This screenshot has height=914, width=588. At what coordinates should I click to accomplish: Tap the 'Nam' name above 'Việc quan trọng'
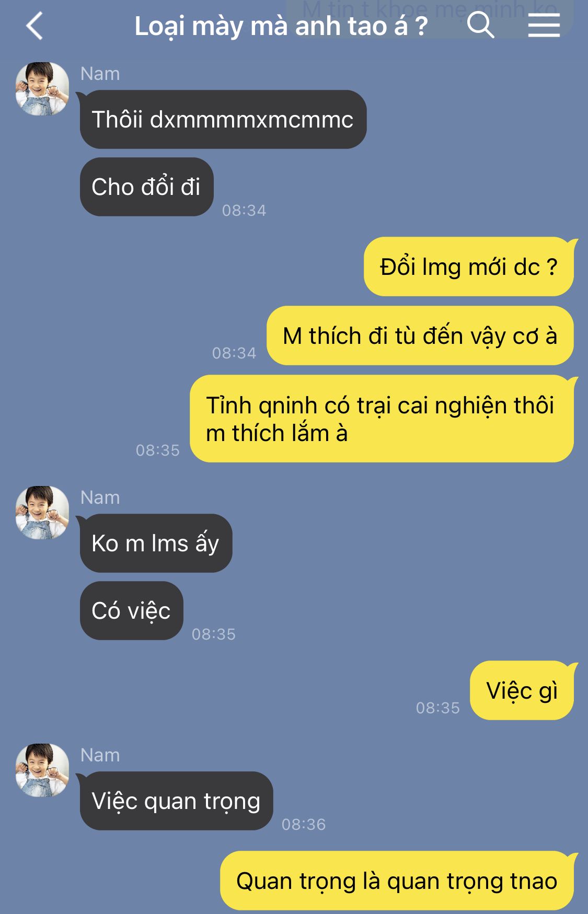[100, 755]
